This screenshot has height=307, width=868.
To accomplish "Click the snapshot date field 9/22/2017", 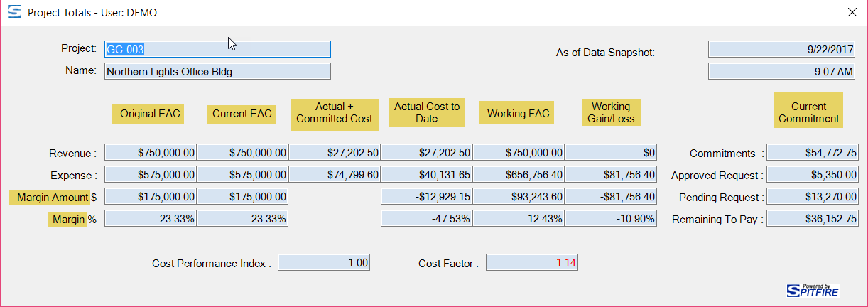I will [782, 49].
